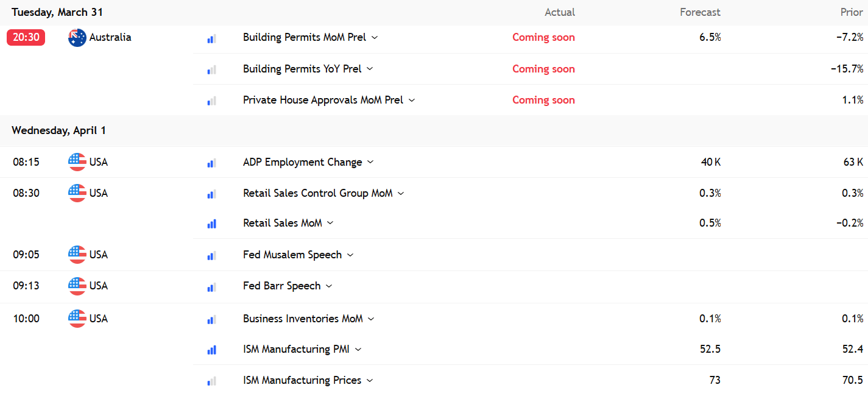The image size is (868, 396).
Task: Open the Business Inventories MoM event
Action: pos(303,319)
